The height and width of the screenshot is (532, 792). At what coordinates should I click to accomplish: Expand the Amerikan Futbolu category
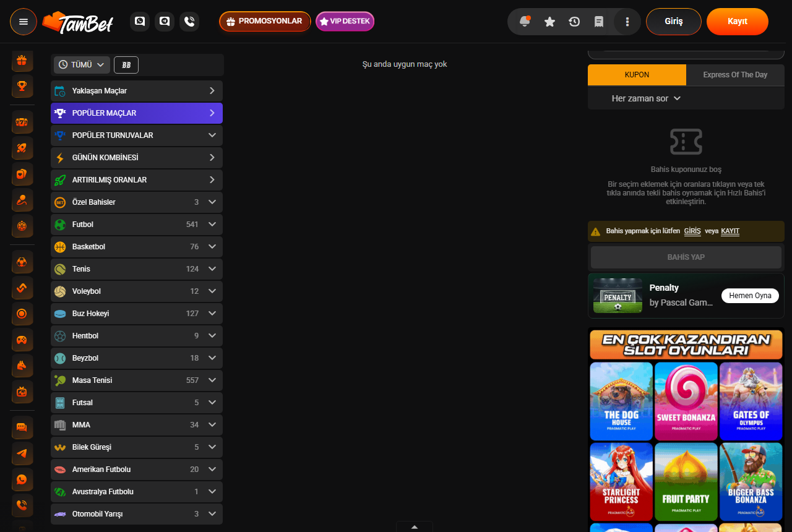[x=137, y=470]
